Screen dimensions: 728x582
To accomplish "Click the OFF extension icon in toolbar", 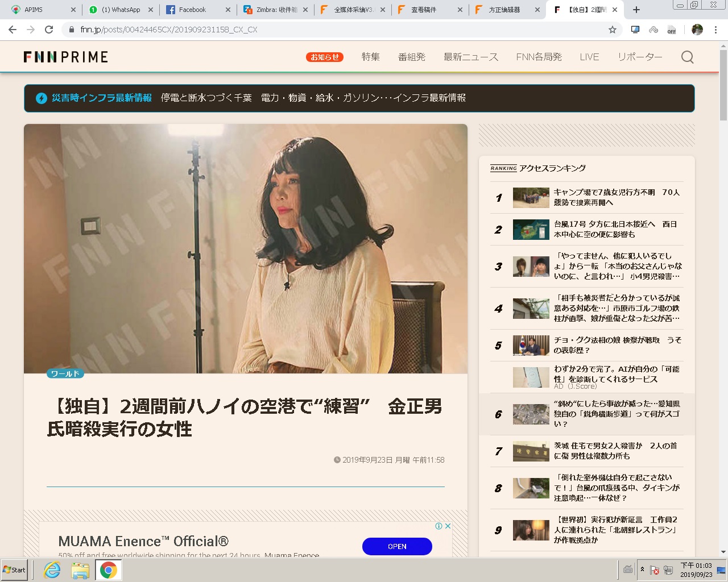I will pos(672,30).
